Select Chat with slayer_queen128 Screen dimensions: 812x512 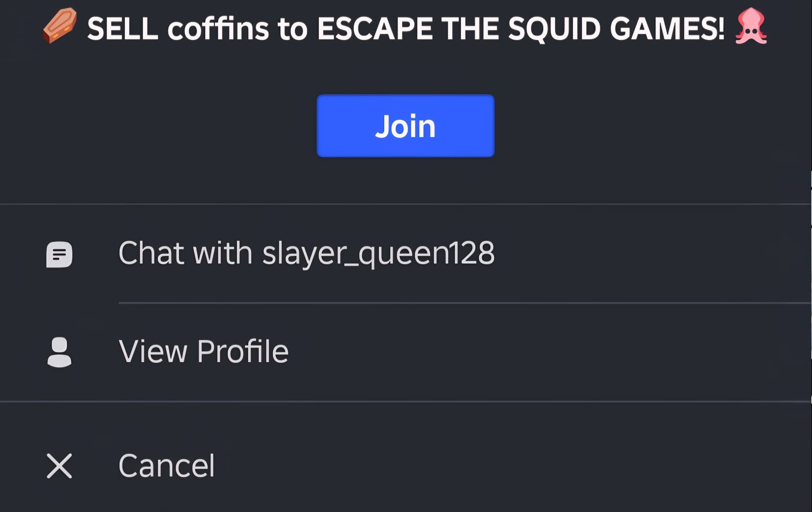tap(406, 254)
